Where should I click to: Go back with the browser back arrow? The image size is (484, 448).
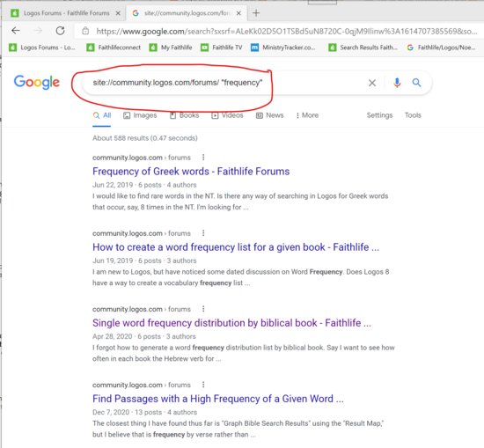[x=16, y=31]
